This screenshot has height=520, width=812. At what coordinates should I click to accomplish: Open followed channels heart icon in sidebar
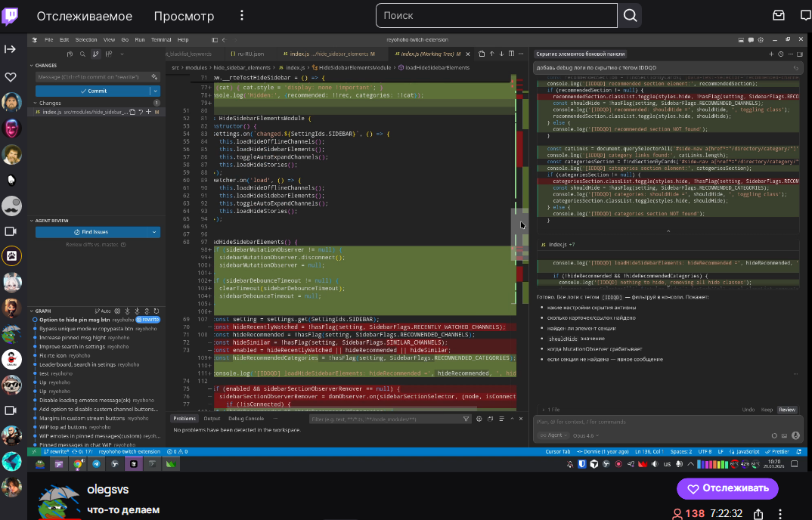tap(11, 77)
